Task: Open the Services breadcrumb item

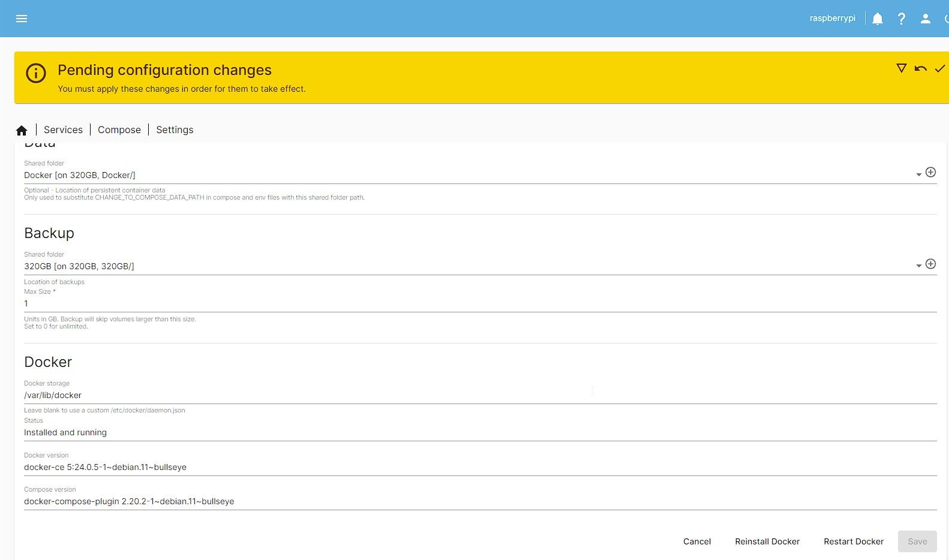Action: tap(63, 130)
